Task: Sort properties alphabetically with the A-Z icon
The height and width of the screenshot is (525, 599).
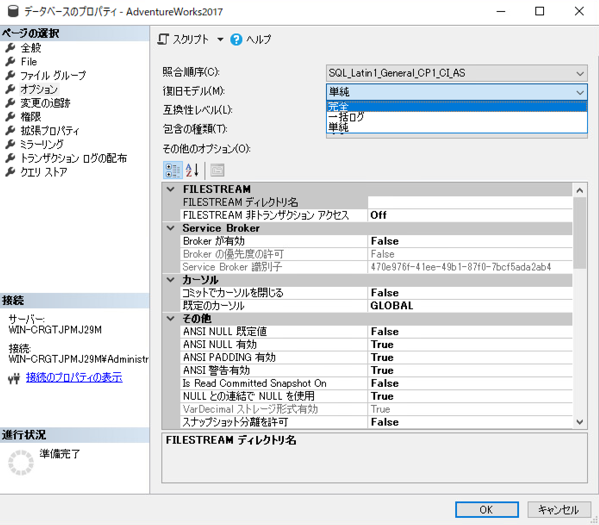Action: tap(192, 170)
